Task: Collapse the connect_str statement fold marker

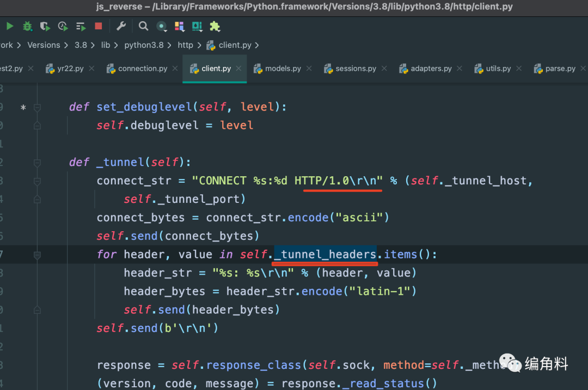Action: pos(37,181)
